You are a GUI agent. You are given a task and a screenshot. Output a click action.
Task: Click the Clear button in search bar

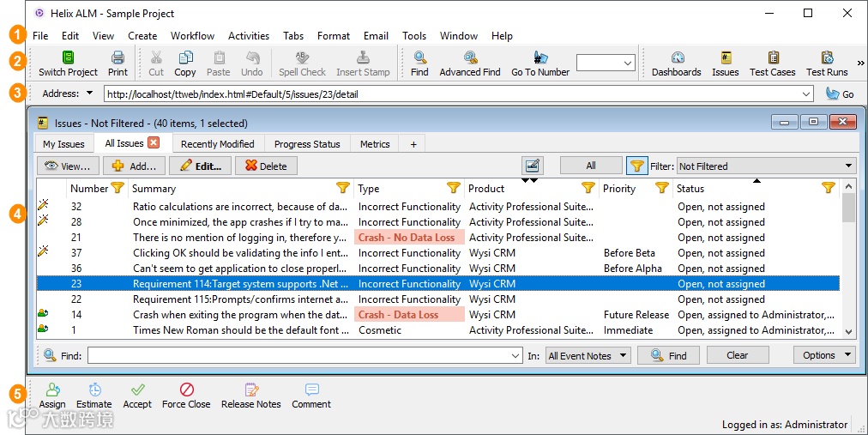point(738,355)
